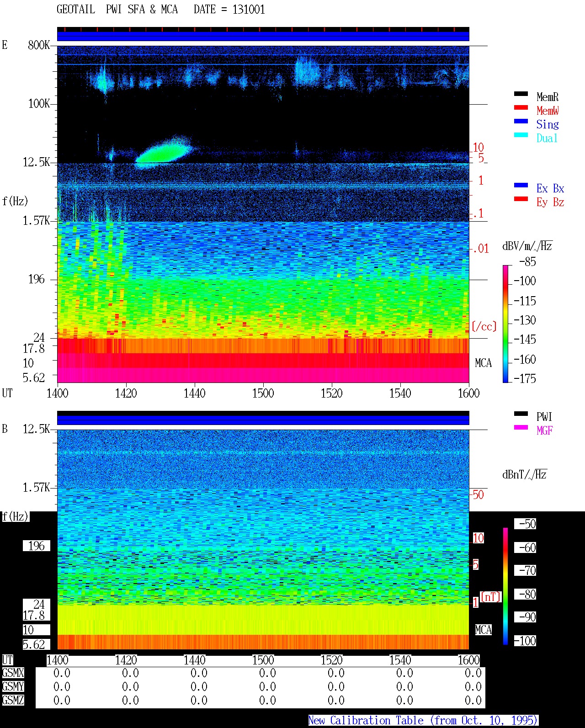The height and width of the screenshot is (728, 585).
Task: Click the blue Sing legend swatch
Action: tap(521, 121)
